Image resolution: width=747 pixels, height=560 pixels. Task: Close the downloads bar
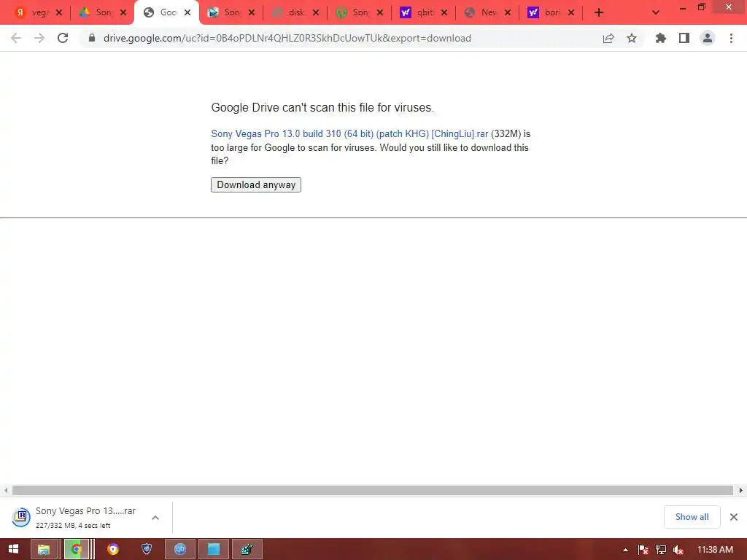pyautogui.click(x=734, y=517)
